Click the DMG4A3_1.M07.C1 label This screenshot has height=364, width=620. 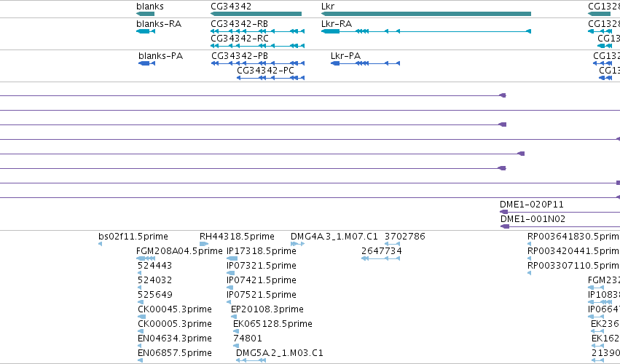pyautogui.click(x=334, y=237)
